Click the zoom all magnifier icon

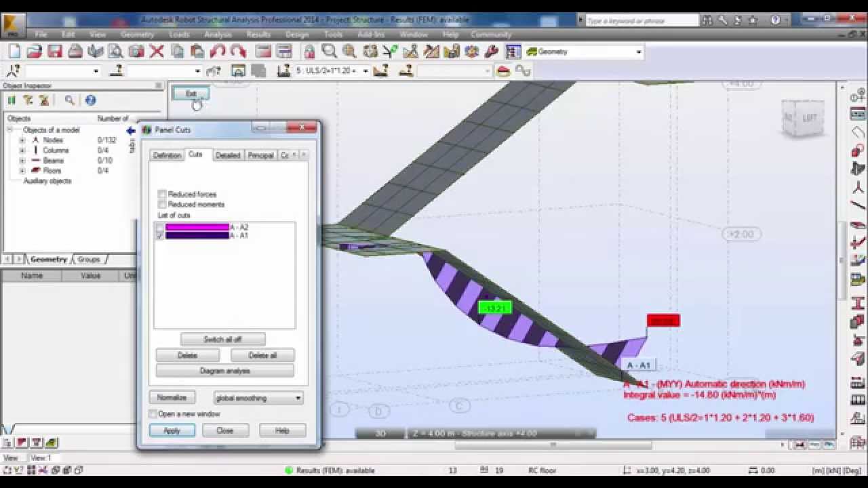[x=350, y=52]
